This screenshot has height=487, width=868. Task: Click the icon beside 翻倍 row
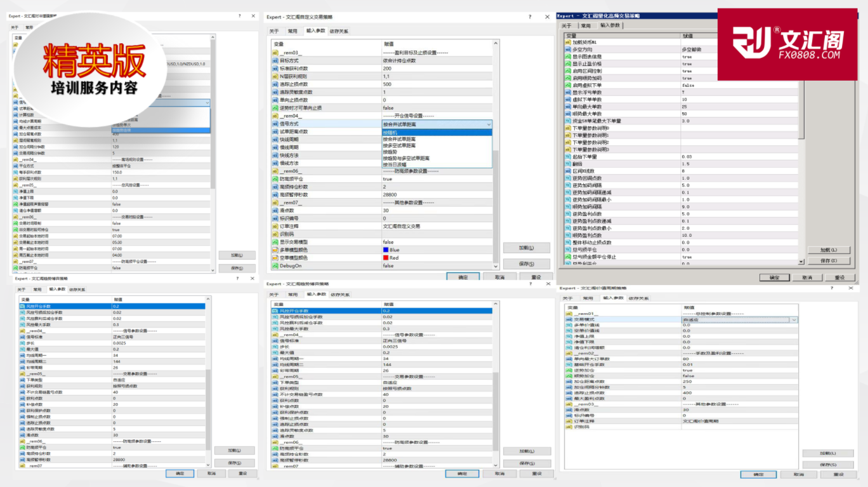(x=568, y=164)
